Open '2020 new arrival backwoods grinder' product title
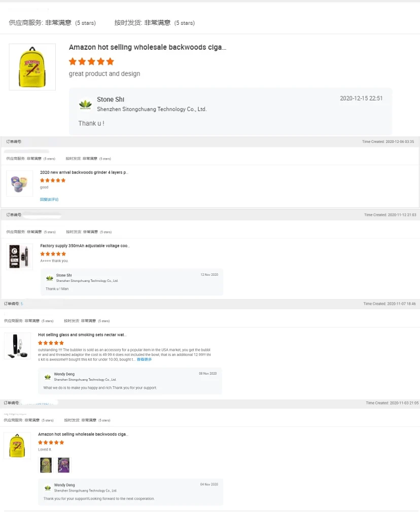Screen dimensions: 420x514 (84, 172)
